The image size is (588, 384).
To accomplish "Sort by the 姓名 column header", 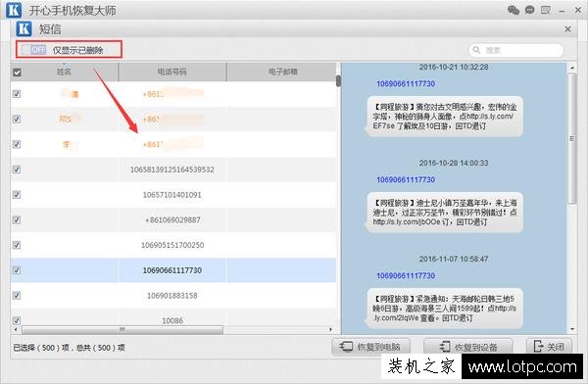I will pos(64,72).
